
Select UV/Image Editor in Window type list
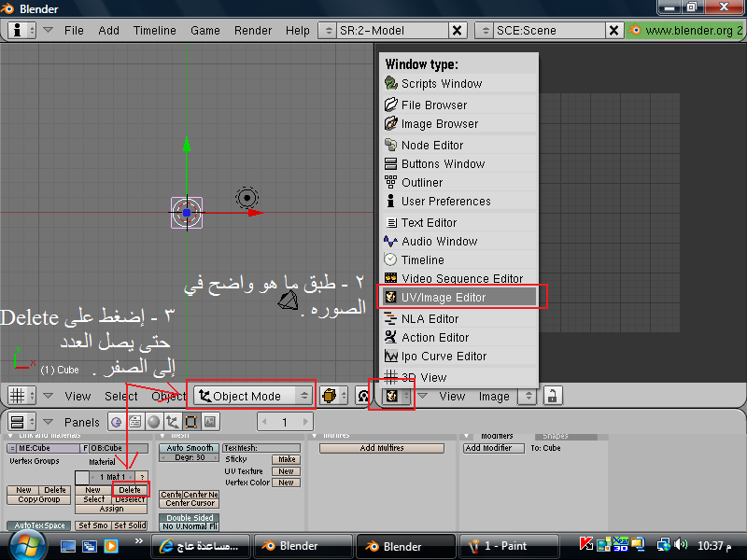pos(459,297)
